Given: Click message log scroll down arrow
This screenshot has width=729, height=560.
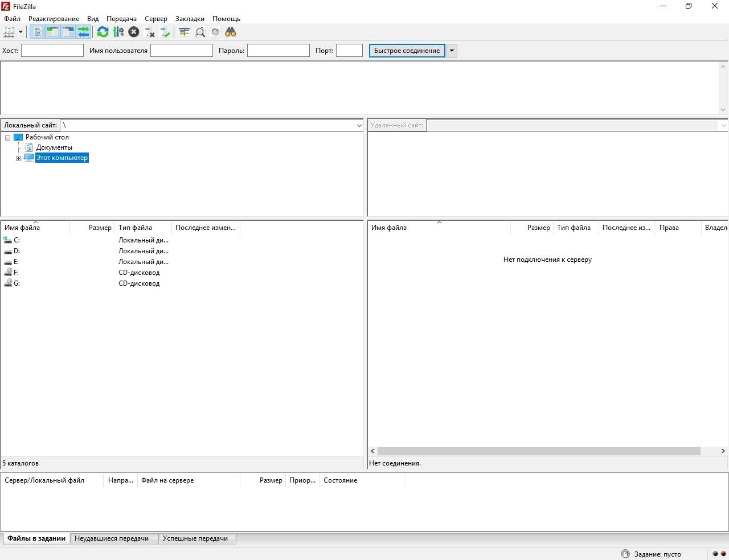Looking at the screenshot, I should pyautogui.click(x=723, y=110).
